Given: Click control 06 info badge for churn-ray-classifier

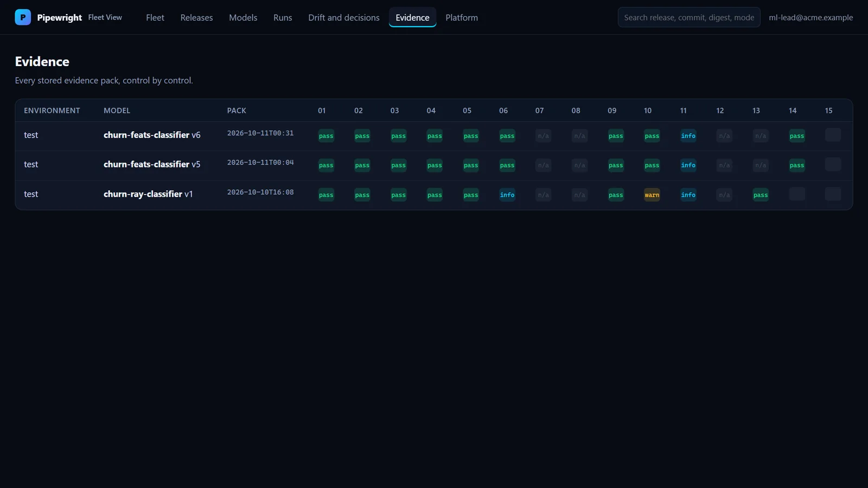Looking at the screenshot, I should [507, 195].
